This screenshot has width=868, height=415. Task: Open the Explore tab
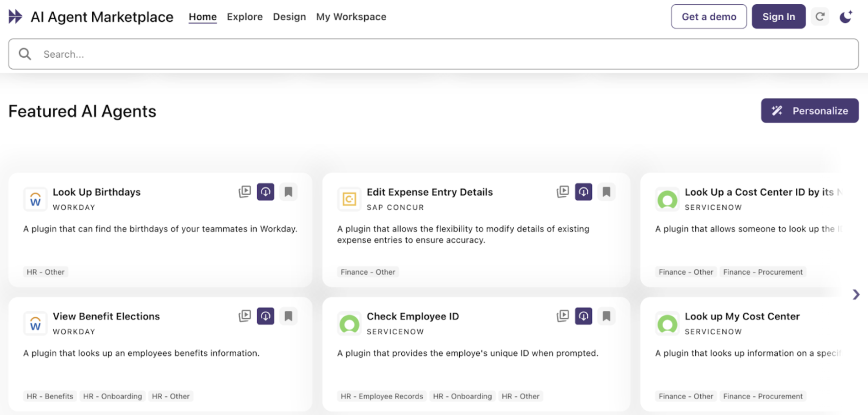(245, 16)
